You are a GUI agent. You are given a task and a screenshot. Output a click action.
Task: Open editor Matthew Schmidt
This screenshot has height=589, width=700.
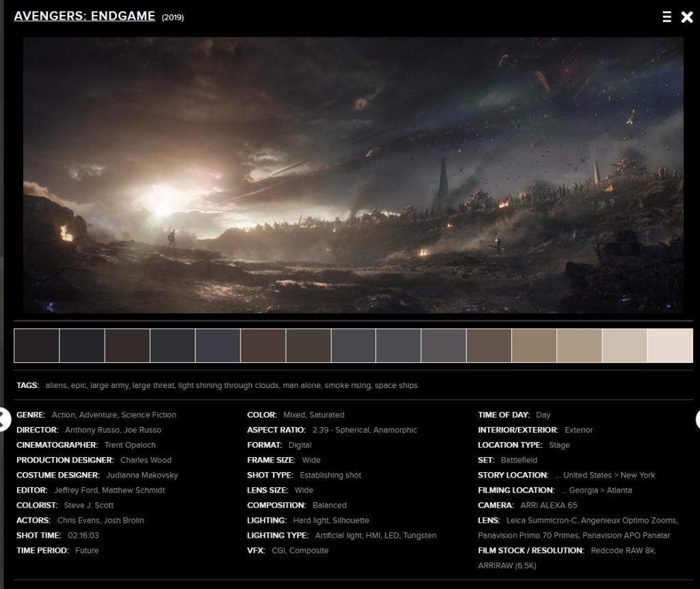point(133,491)
